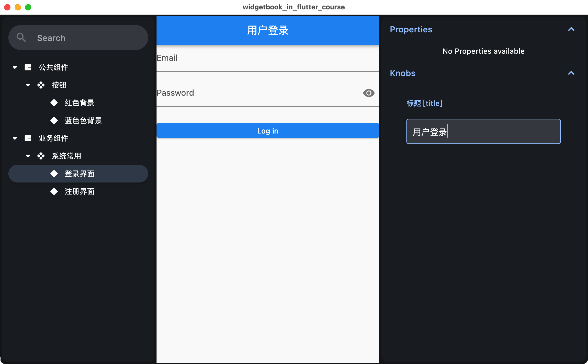Close the window with red button
Viewport: 588px width, 364px height.
(7, 7)
